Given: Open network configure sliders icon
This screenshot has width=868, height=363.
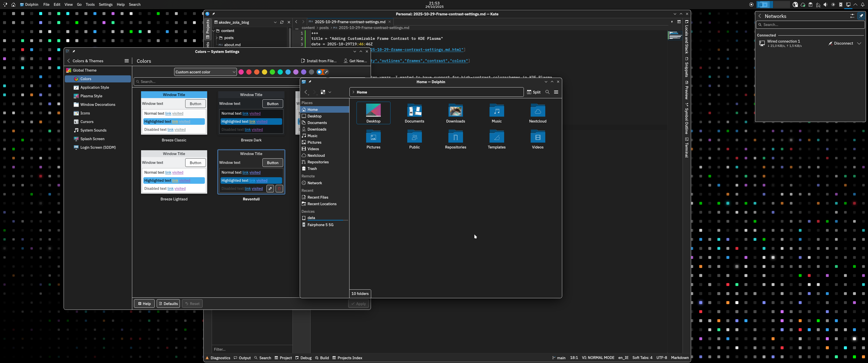Looking at the screenshot, I should point(852,16).
